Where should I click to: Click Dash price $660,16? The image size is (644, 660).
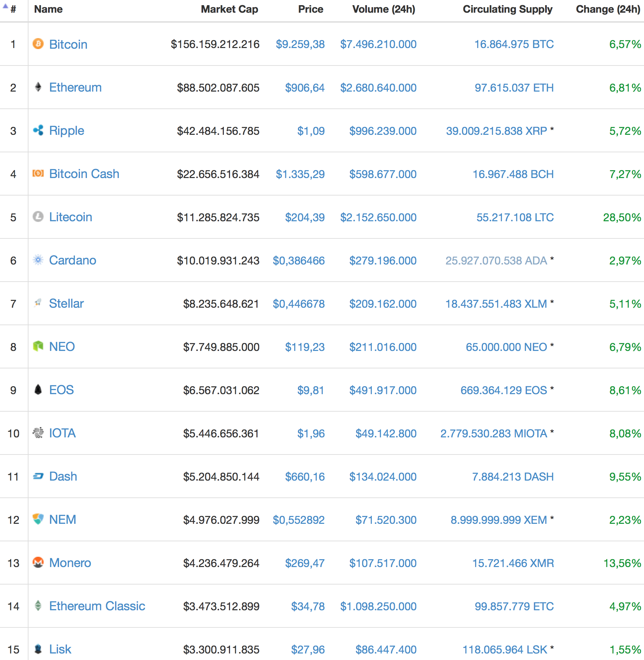click(305, 477)
